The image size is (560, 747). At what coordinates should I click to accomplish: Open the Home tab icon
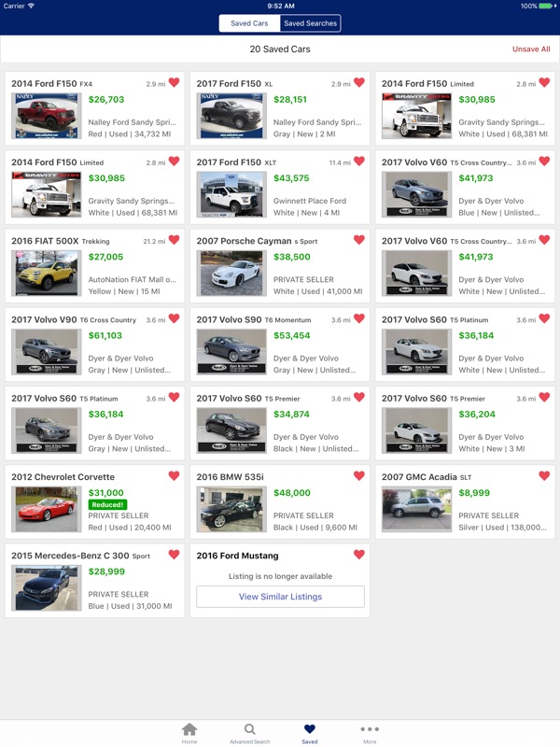(x=189, y=729)
